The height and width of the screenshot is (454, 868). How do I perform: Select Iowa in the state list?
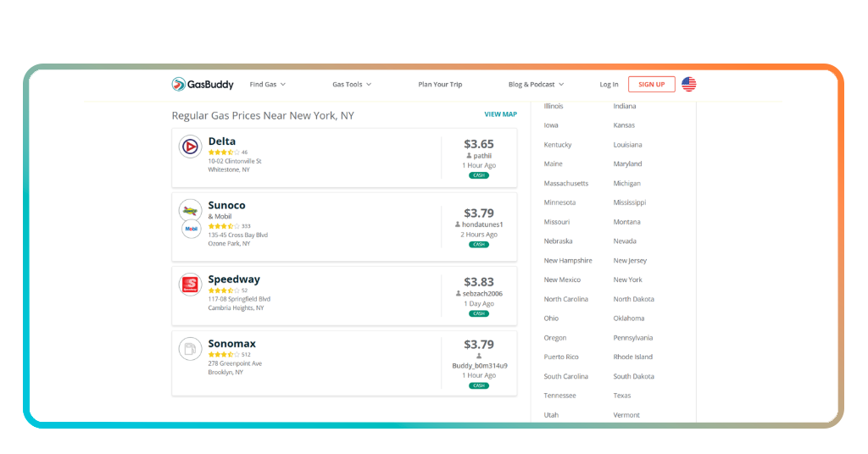pyautogui.click(x=551, y=125)
